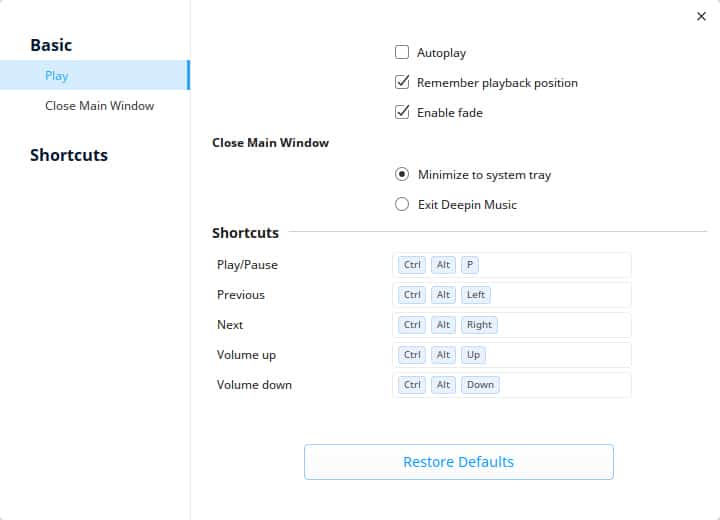Go to Close Main Window sidebar item

(x=100, y=106)
